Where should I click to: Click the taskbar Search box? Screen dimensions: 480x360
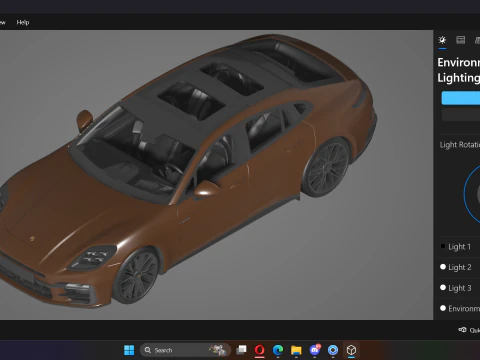point(185,350)
